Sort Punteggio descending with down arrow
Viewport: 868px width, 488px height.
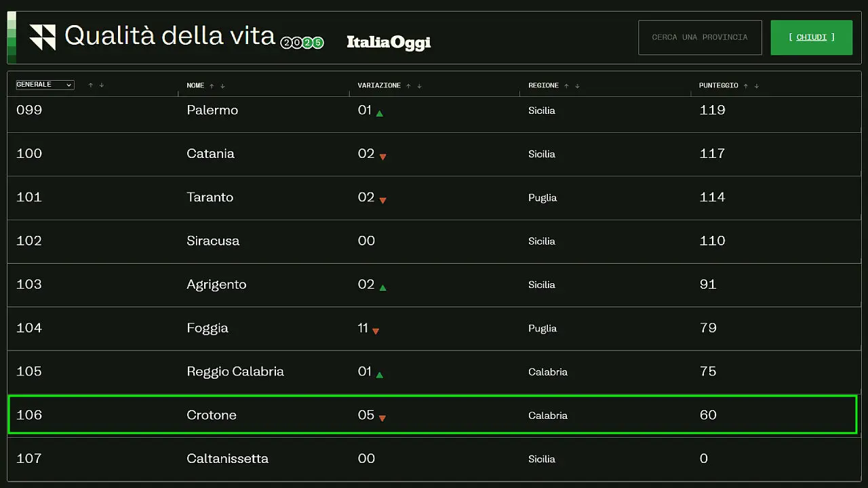[757, 86]
